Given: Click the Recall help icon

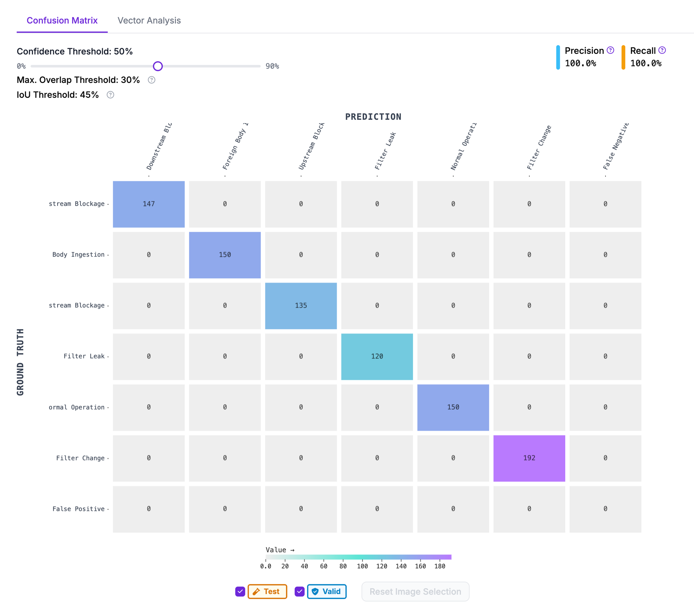Looking at the screenshot, I should pos(662,50).
